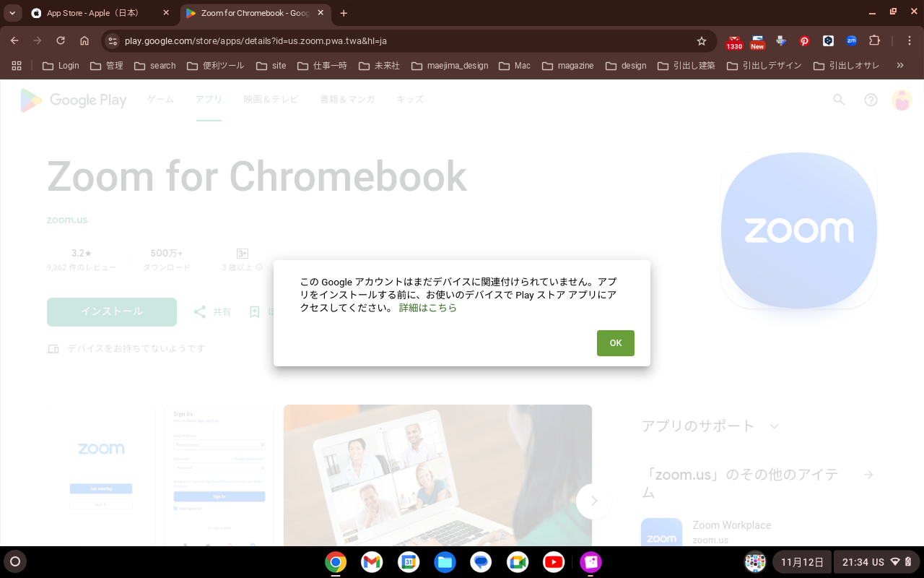The image size is (924, 578).
Task: Click the Pinterest extension icon
Action: point(804,41)
